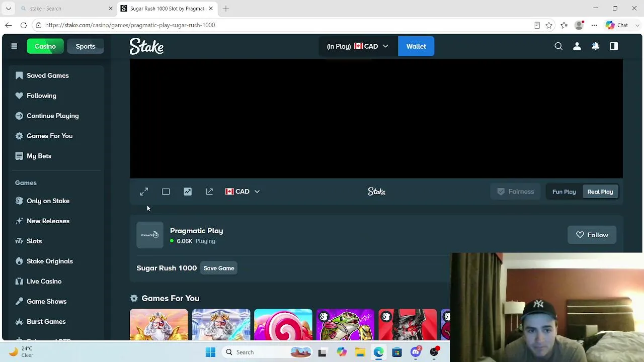Image resolution: width=644 pixels, height=362 pixels.
Task: Open the Edge profile avatar
Action: click(579, 25)
